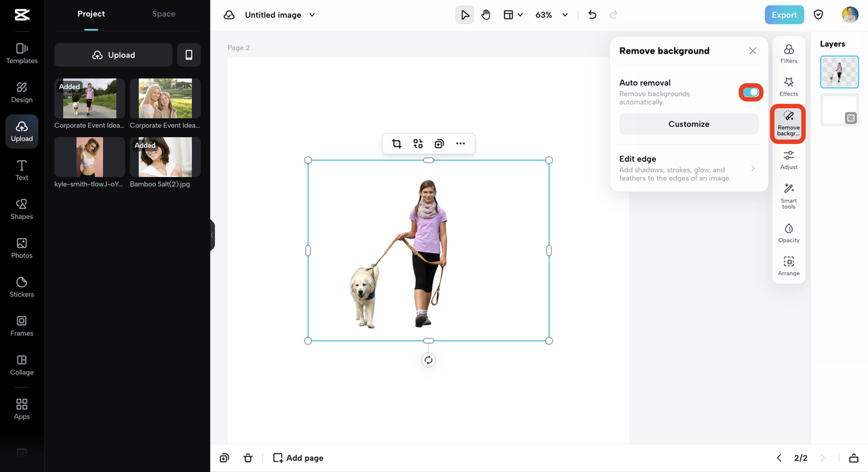Collapse the left side panel handle
868x472 pixels.
tap(212, 235)
